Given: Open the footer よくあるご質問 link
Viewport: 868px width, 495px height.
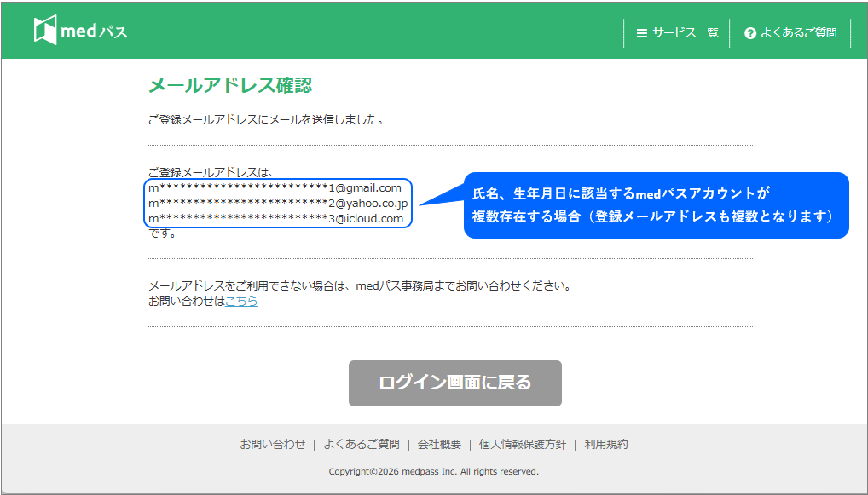Looking at the screenshot, I should point(362,444).
